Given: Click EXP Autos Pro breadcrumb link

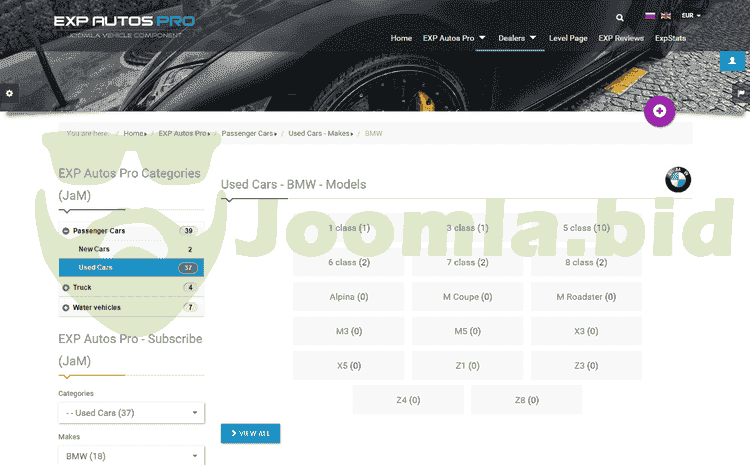Looking at the screenshot, I should click(183, 133).
